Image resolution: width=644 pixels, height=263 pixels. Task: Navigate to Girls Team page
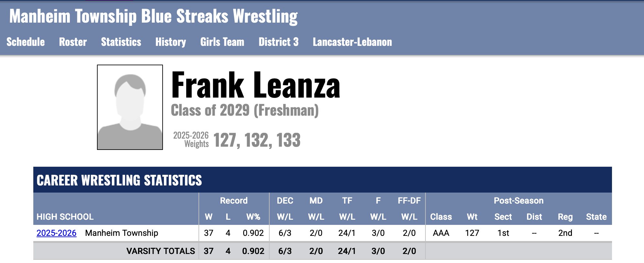click(x=222, y=42)
